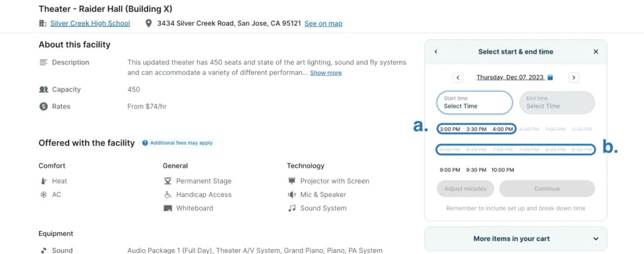Go to the previous day arrow

(458, 77)
